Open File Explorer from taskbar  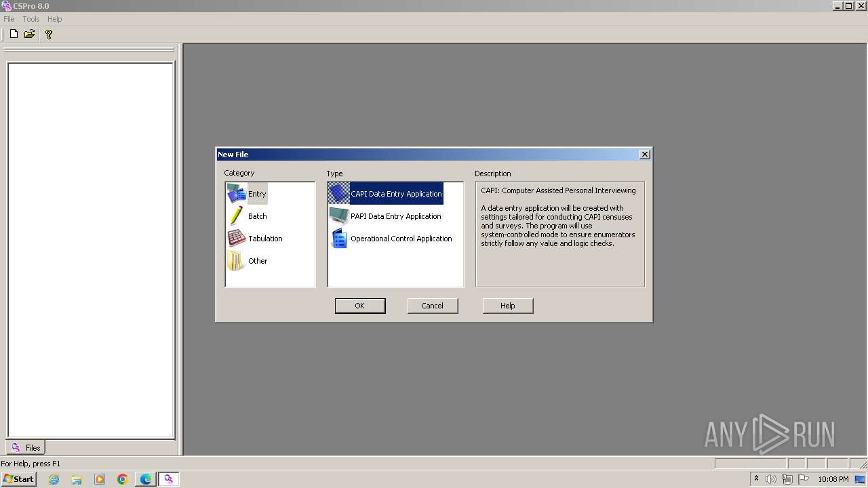click(77, 479)
